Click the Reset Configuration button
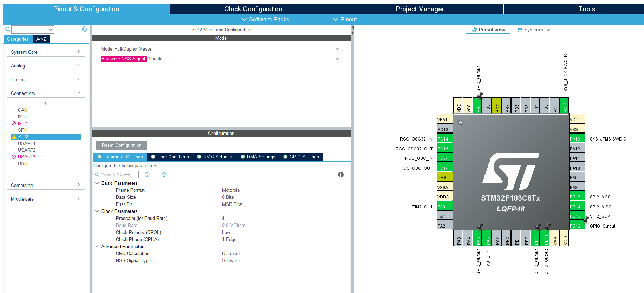Viewport: 644px width, 293px height. point(122,145)
